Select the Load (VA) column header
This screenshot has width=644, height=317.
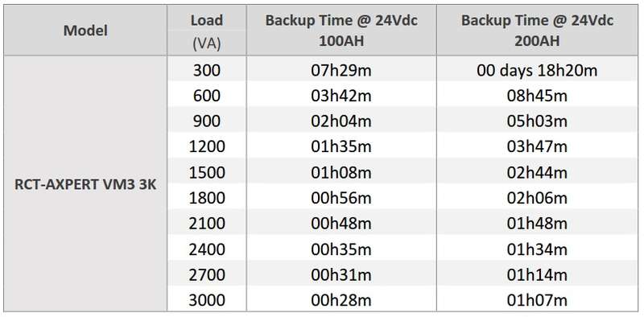[207, 31]
